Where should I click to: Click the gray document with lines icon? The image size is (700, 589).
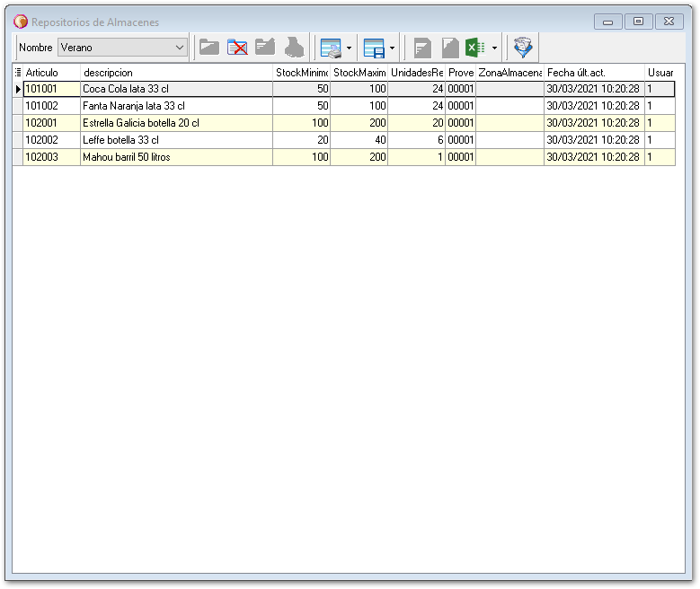pyautogui.click(x=422, y=48)
